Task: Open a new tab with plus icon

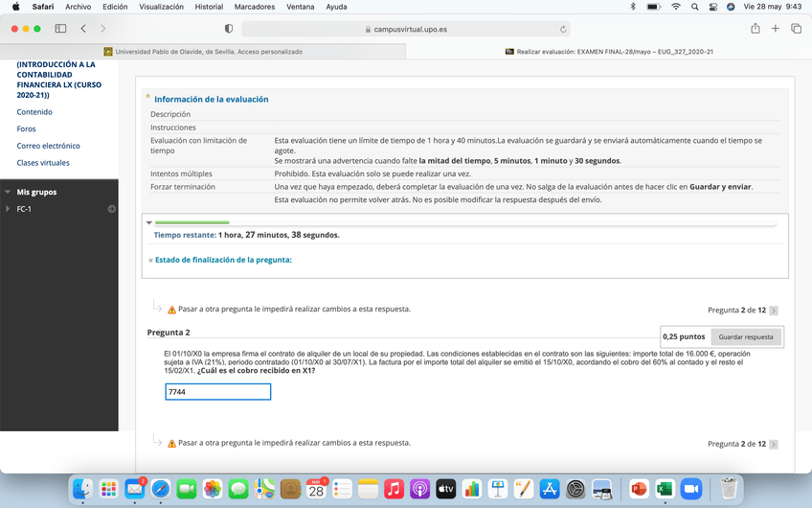Action: (x=776, y=29)
